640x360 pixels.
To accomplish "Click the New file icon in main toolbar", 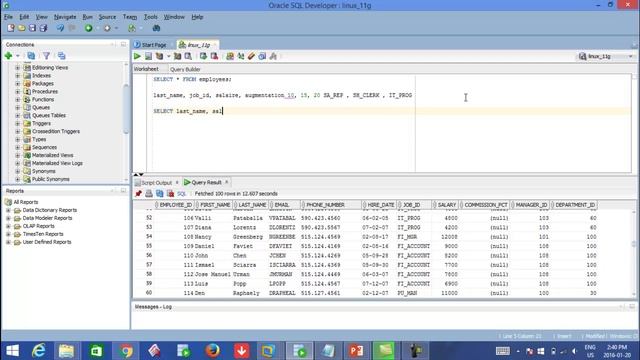I will [11, 28].
